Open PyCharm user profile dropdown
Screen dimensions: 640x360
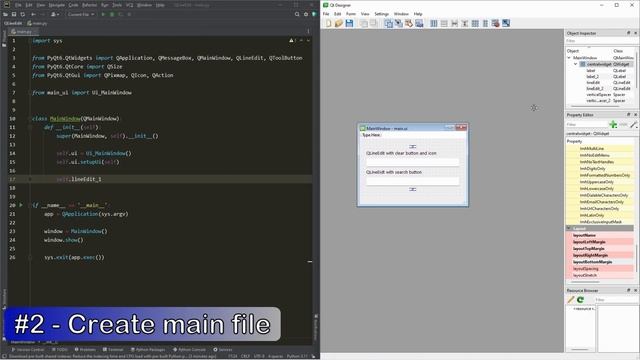54,14
